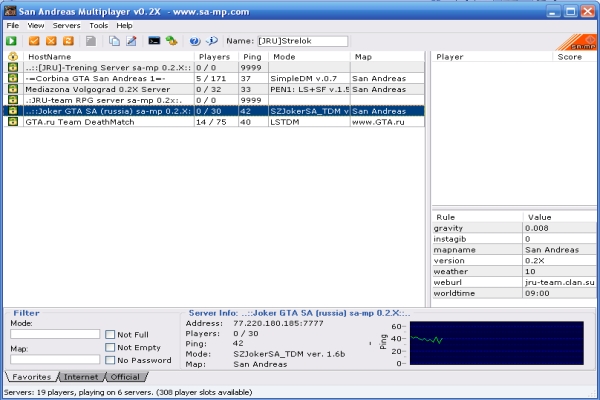The width and height of the screenshot is (600, 400).
Task: Click the Player column header in the player list
Action: (492, 57)
